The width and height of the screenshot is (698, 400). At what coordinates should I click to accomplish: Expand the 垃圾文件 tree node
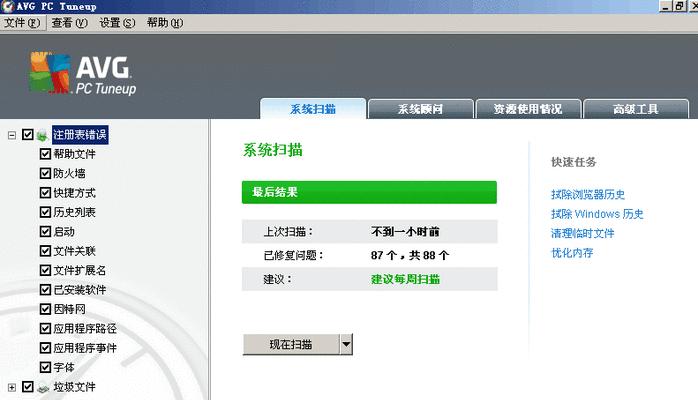[x=12, y=388]
